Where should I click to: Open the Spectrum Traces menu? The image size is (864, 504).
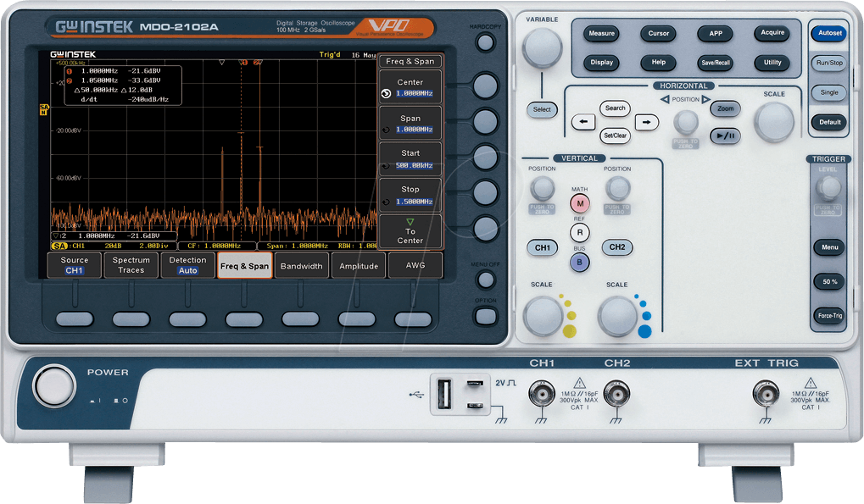pos(131,265)
